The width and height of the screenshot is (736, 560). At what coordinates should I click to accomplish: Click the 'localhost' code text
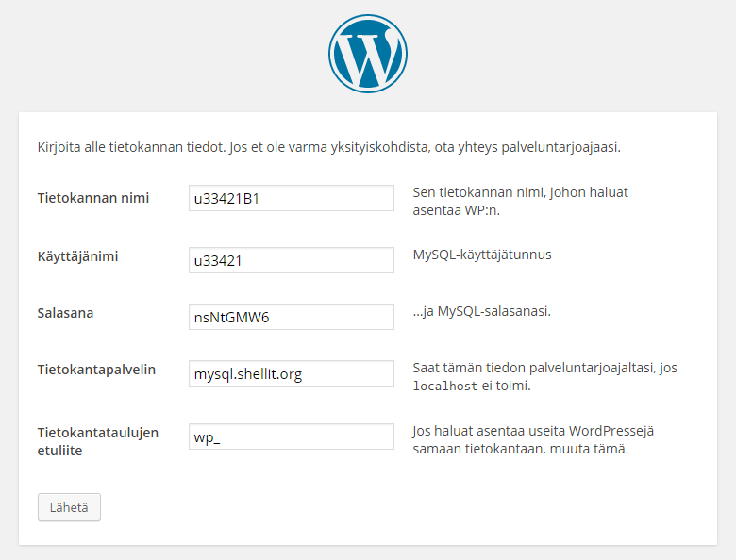tap(445, 386)
